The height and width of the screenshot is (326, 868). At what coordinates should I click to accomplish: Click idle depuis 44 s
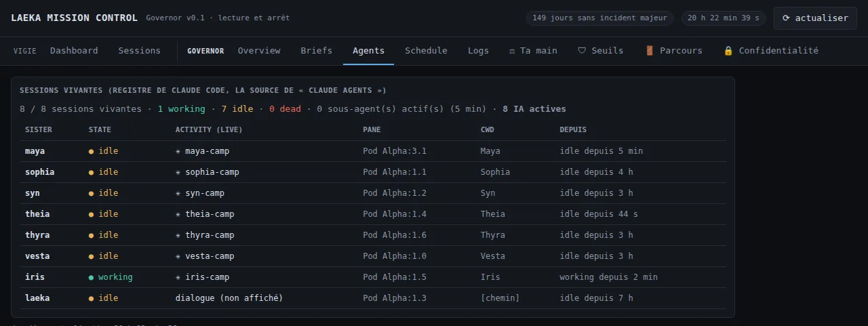point(599,214)
